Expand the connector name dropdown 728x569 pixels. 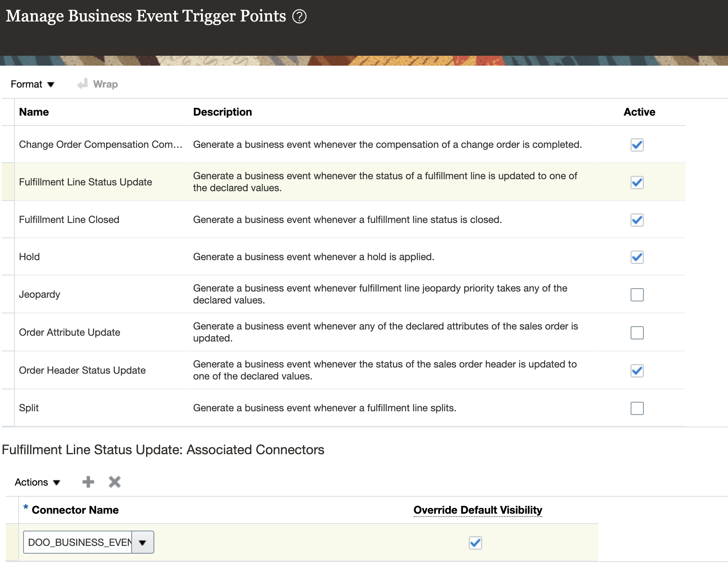point(142,542)
